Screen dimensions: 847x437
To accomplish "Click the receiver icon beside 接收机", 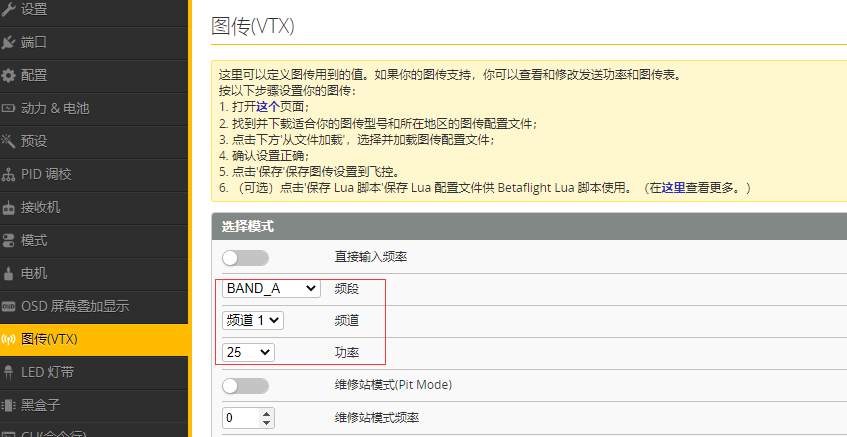I will (x=9, y=207).
